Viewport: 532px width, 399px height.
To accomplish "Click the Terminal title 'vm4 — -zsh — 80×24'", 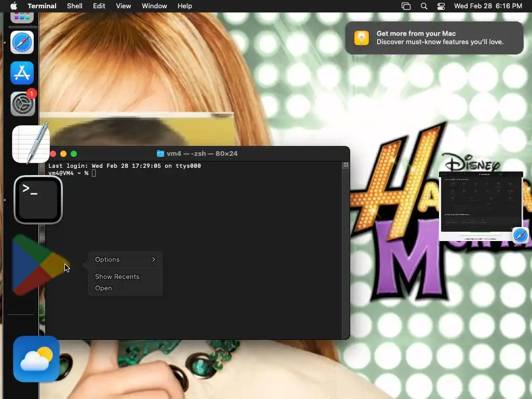I will 202,154.
